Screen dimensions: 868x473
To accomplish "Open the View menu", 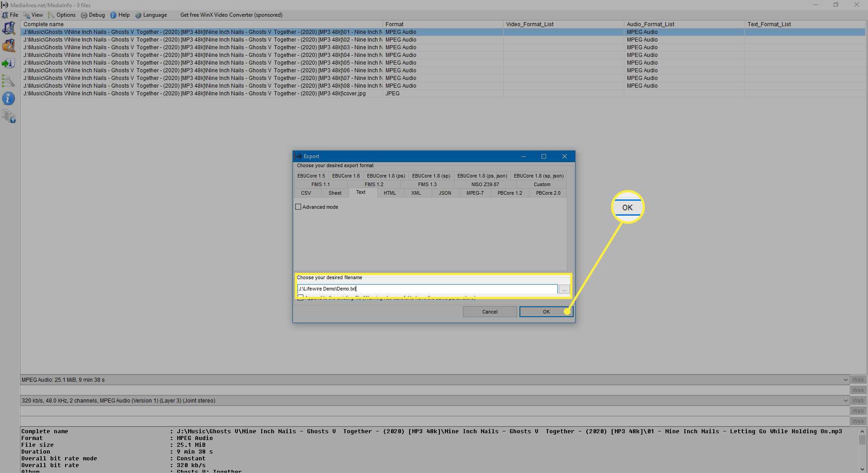I will pyautogui.click(x=33, y=15).
